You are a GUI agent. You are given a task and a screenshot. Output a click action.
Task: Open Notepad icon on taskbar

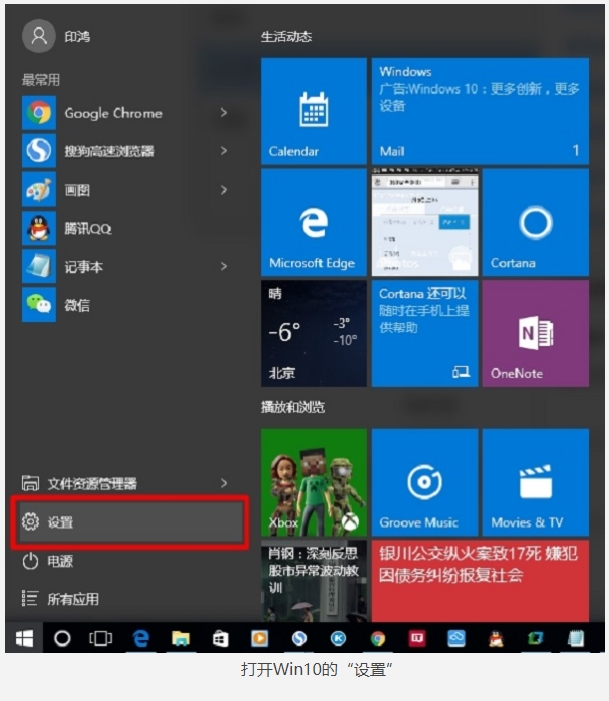point(575,638)
